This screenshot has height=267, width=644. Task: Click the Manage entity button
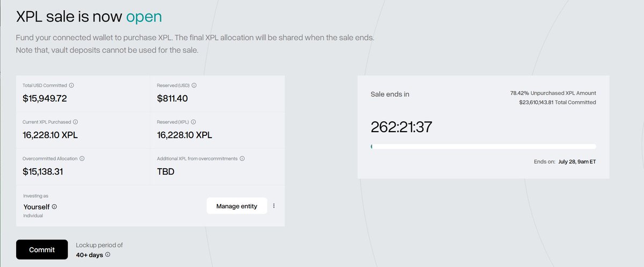click(x=237, y=206)
